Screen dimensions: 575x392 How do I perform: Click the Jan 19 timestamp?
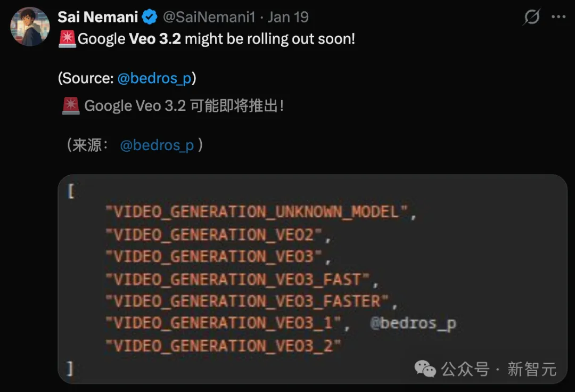point(288,17)
